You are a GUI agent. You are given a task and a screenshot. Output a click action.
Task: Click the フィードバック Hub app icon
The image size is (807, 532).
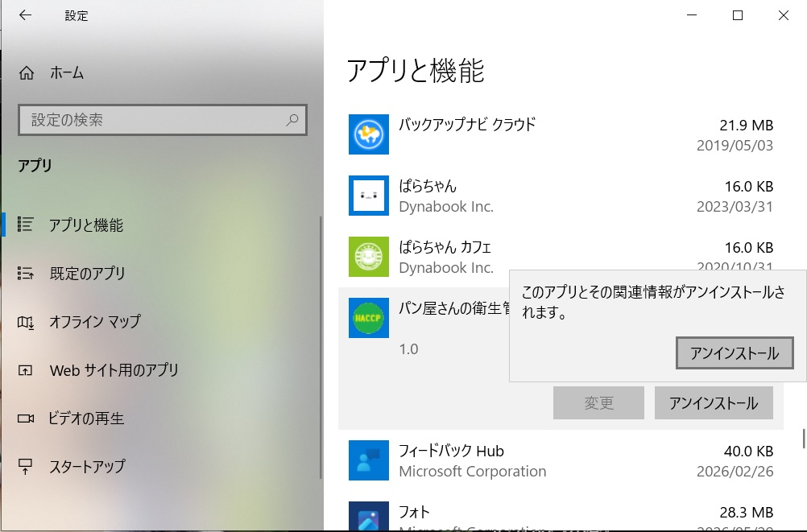[369, 460]
